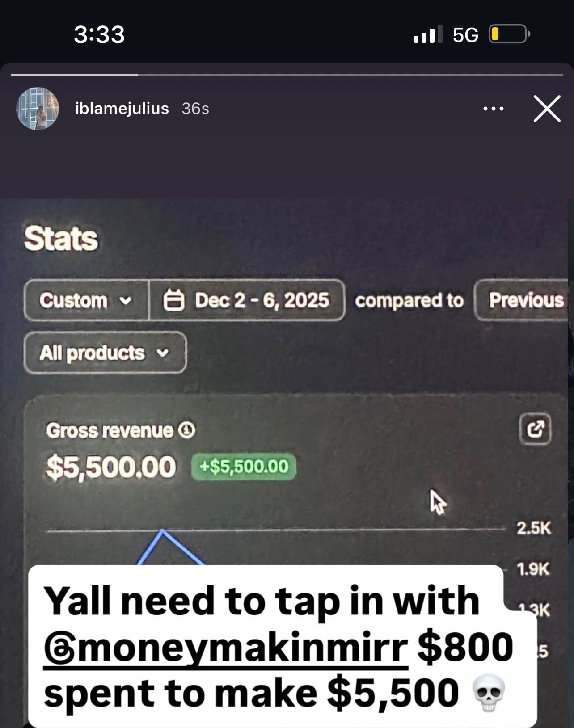Open the Dec 2 - 6, 2025 date picker
The height and width of the screenshot is (728, 574).
(247, 300)
